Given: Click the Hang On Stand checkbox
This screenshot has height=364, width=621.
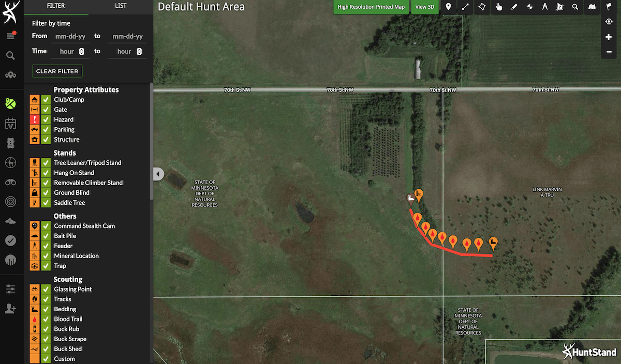Looking at the screenshot, I should click(x=46, y=173).
